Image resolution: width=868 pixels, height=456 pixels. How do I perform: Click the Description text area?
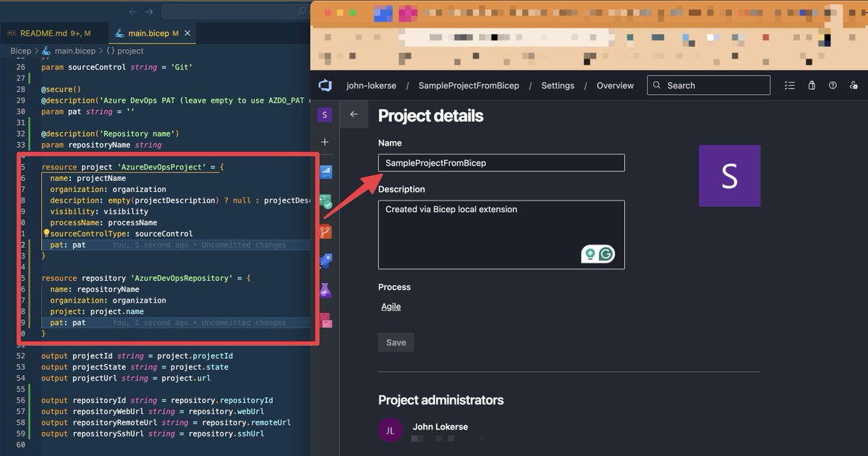[501, 235]
